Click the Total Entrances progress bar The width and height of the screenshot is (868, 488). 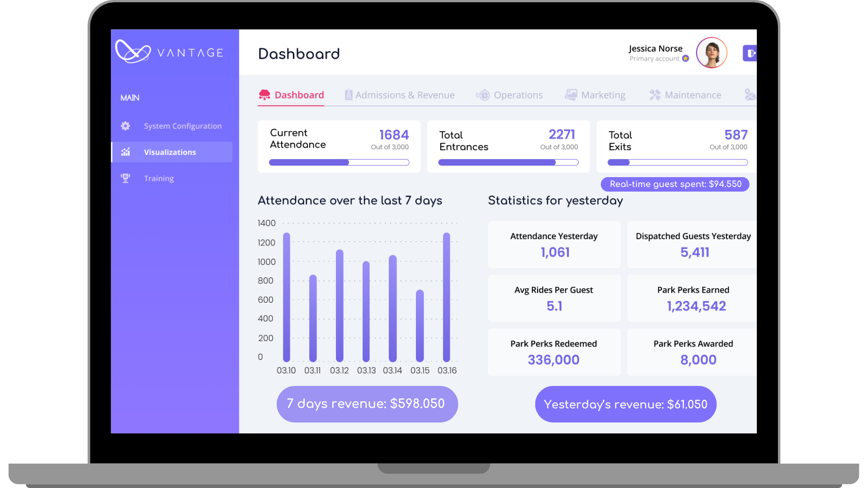click(509, 162)
